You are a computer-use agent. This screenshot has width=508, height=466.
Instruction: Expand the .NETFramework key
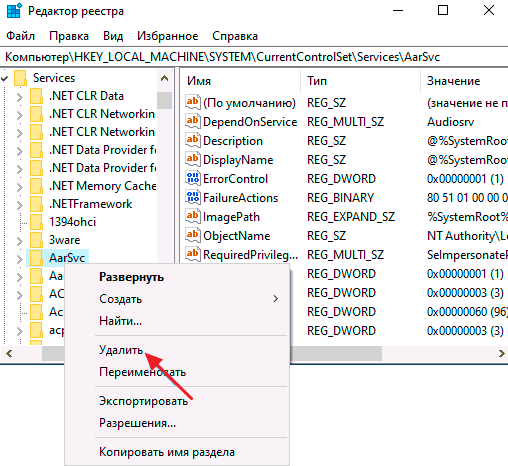click(20, 205)
